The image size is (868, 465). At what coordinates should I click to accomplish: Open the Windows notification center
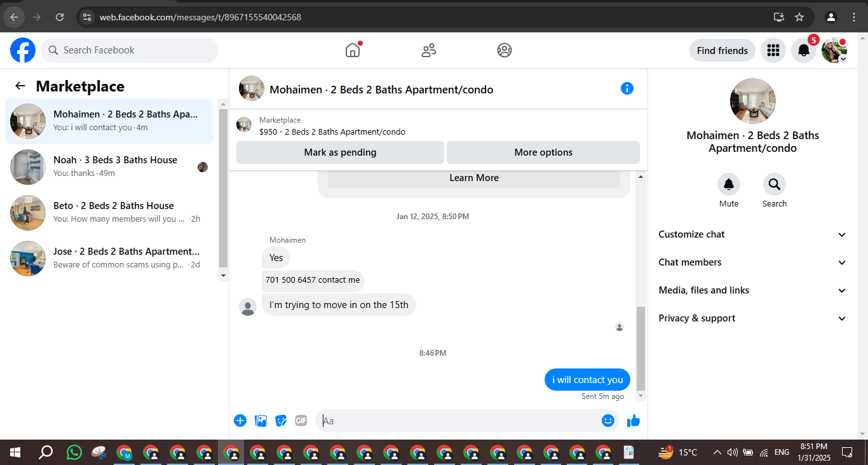tap(847, 452)
